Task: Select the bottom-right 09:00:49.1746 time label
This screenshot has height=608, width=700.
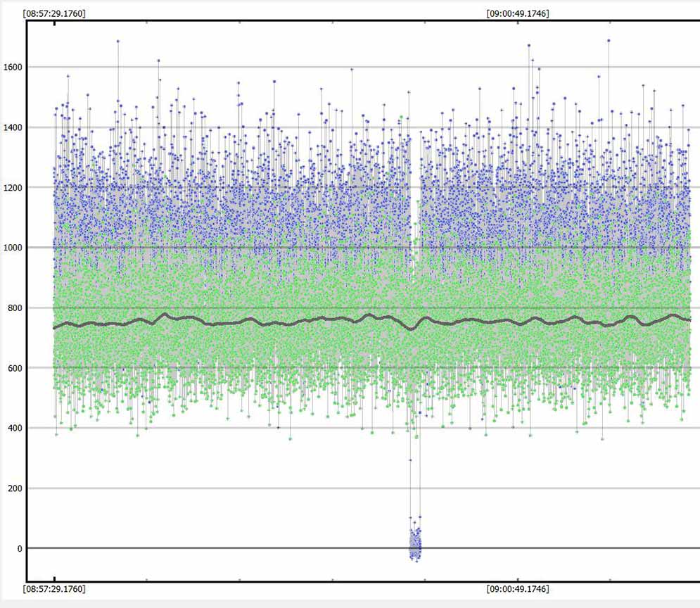Action: click(x=518, y=588)
